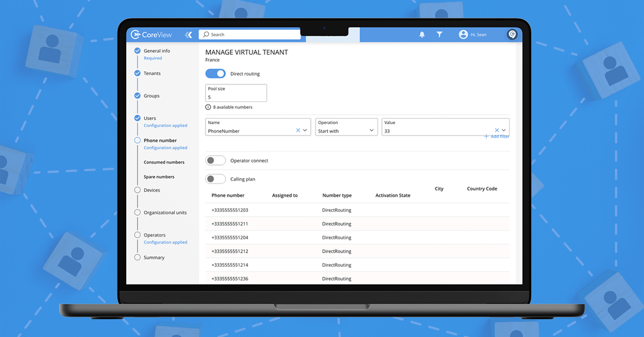644x337 pixels.
Task: Collapse the sidebar with the double-chevron icon
Action: coord(189,34)
